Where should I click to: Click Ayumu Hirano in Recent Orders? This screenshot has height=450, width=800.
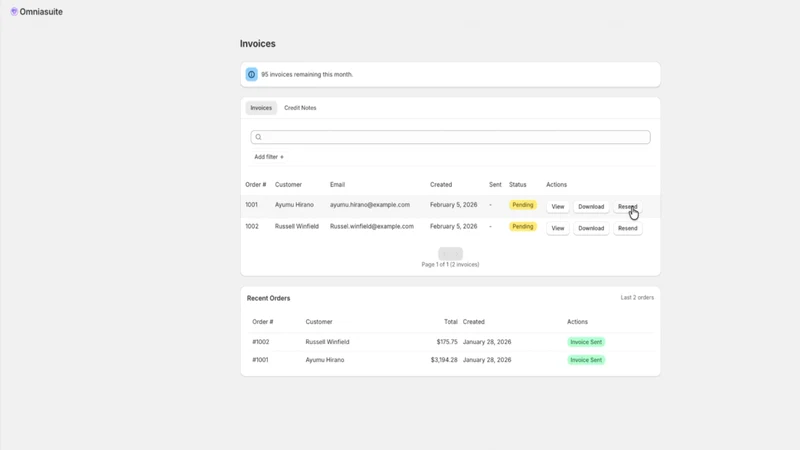325,360
